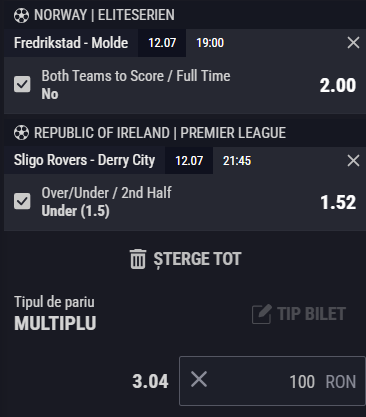Click the total odds 3.04 value

150,381
